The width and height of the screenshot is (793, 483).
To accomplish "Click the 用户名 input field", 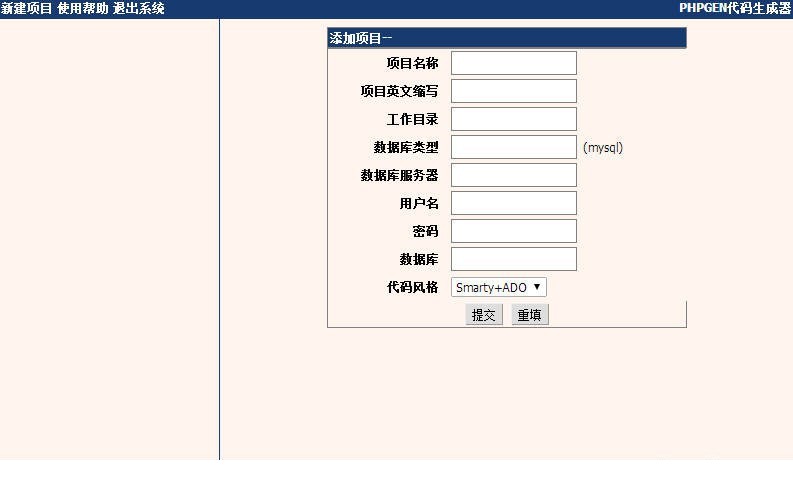I will [x=514, y=203].
